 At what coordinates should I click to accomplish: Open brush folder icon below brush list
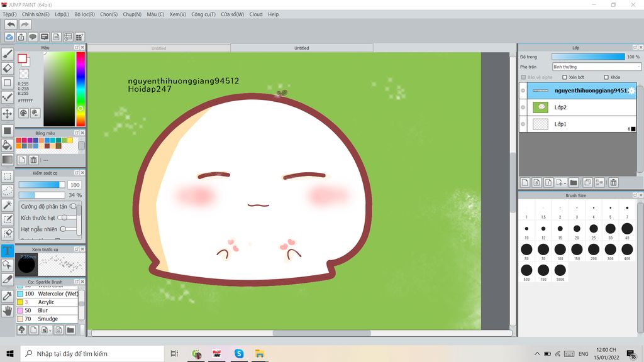point(70,330)
